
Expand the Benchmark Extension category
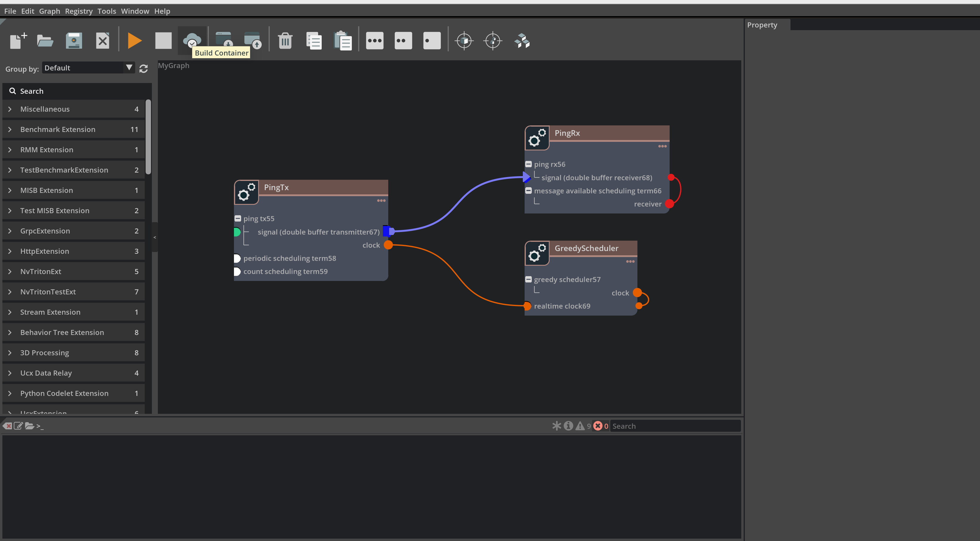tap(73, 129)
